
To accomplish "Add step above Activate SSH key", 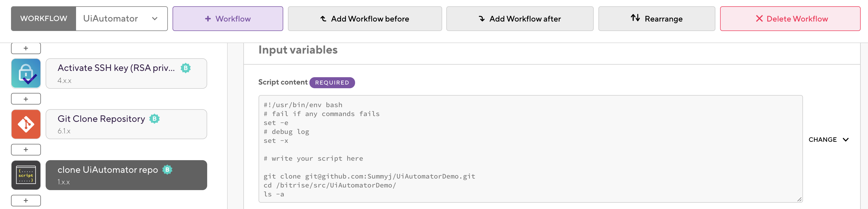I will (26, 48).
